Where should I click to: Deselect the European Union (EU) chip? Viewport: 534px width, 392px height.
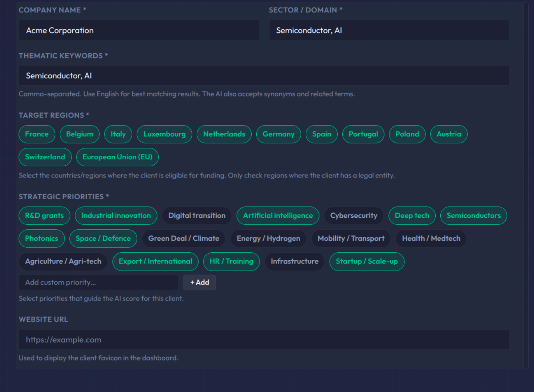[117, 157]
